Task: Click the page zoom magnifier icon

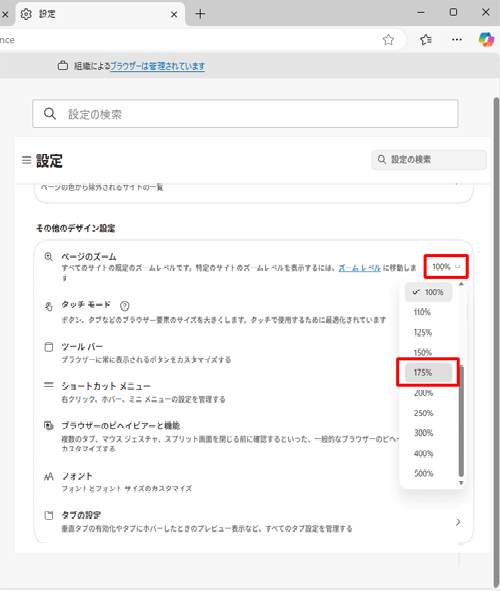Action: (x=49, y=257)
